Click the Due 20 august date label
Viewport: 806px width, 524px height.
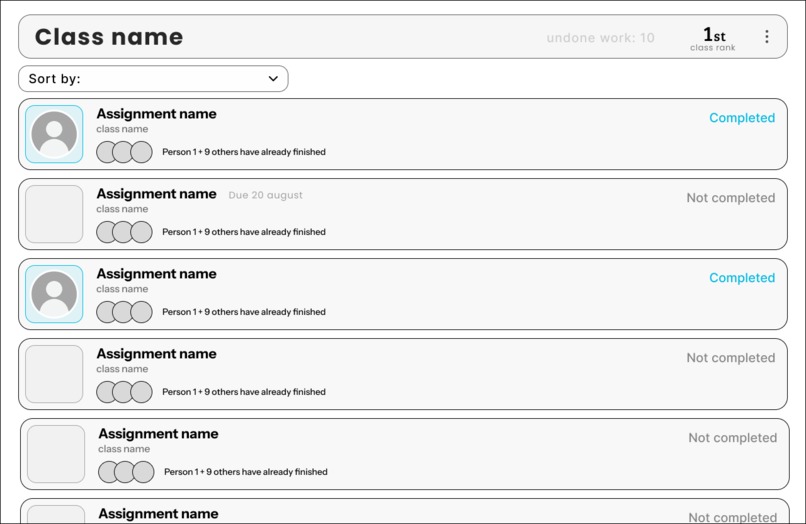coord(265,195)
